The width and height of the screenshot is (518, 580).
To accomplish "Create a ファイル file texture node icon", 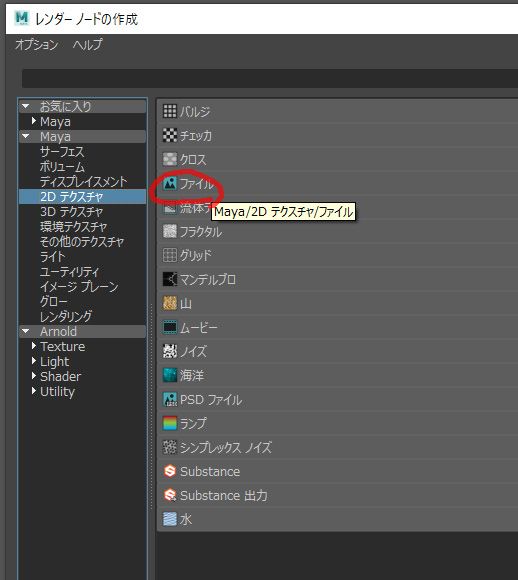I will click(170, 183).
